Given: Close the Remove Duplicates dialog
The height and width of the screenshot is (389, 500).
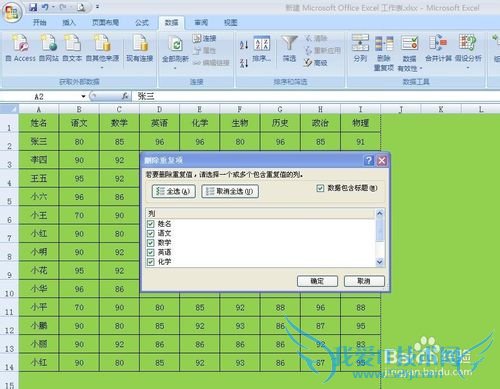Looking at the screenshot, I should 382,161.
